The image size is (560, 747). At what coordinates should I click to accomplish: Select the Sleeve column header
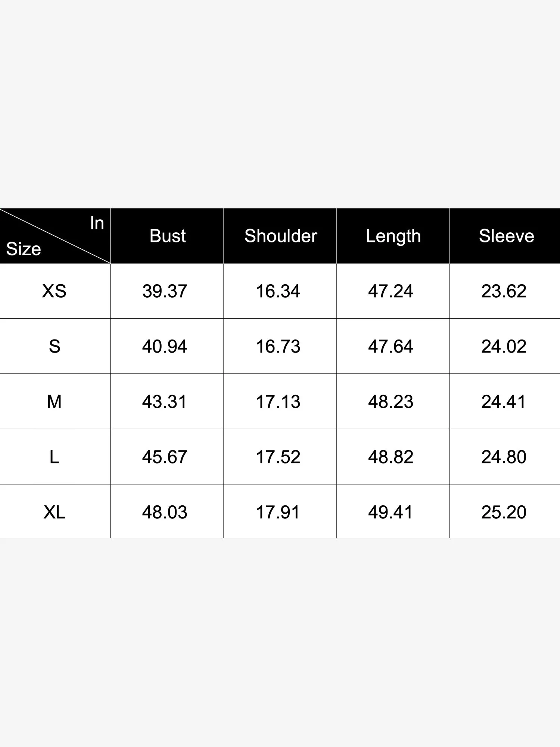coord(506,236)
